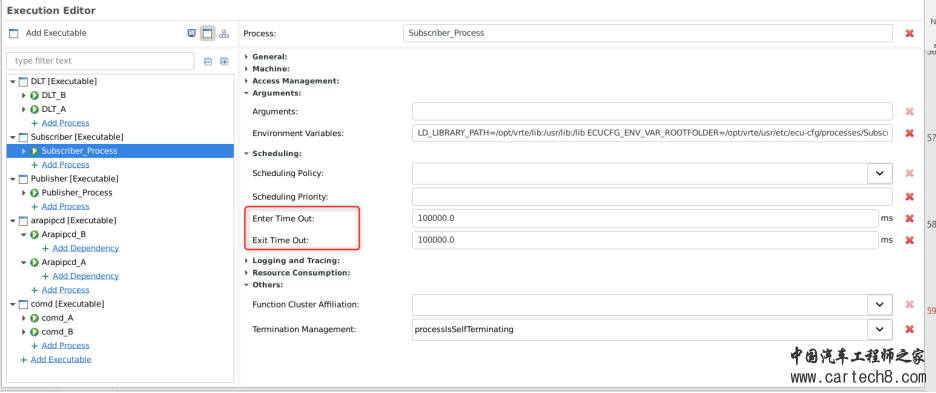Click the Add Executable link at tree bottom
The image size is (936, 393).
(x=61, y=360)
